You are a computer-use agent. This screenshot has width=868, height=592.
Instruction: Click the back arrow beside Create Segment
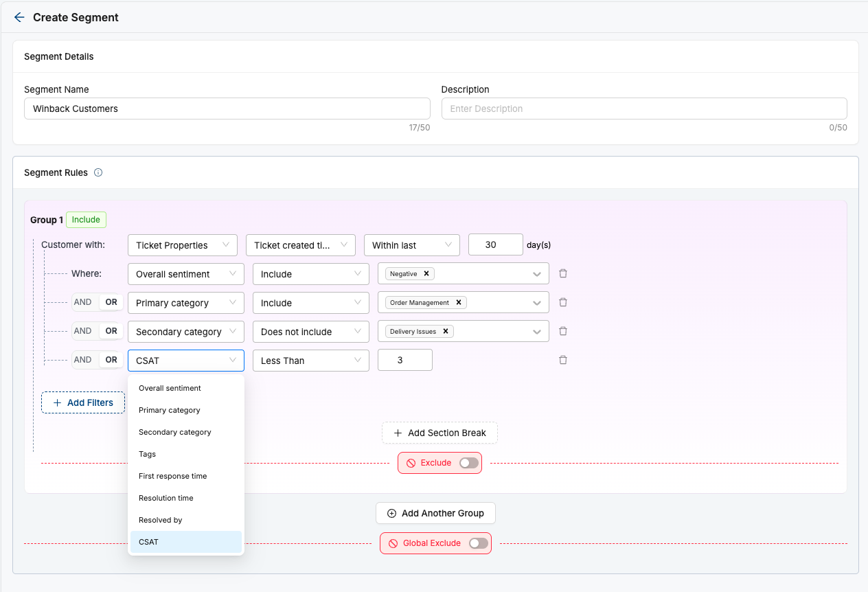pos(19,17)
